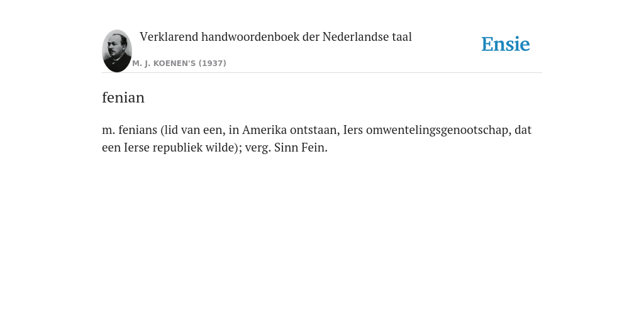
Task: Click the word handwoordenboek in the title
Action: point(250,37)
